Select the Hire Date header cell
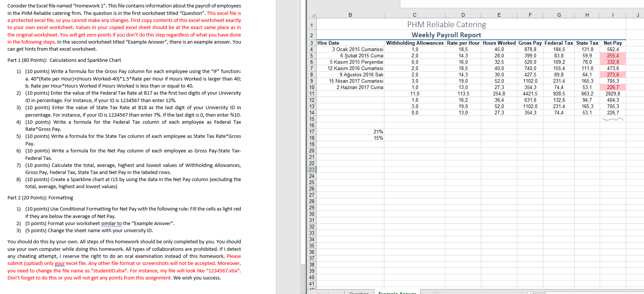This screenshot has height=294, width=644. [x=350, y=43]
